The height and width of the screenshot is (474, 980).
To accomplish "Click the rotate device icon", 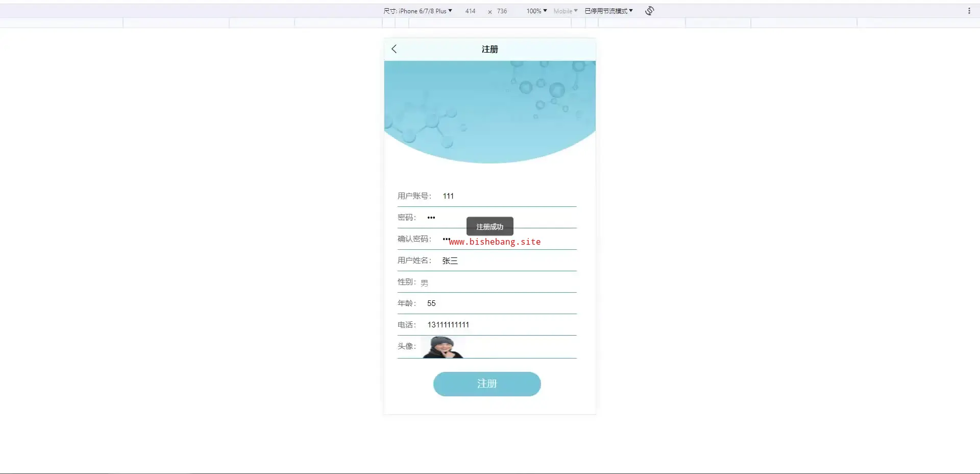I will tap(649, 11).
